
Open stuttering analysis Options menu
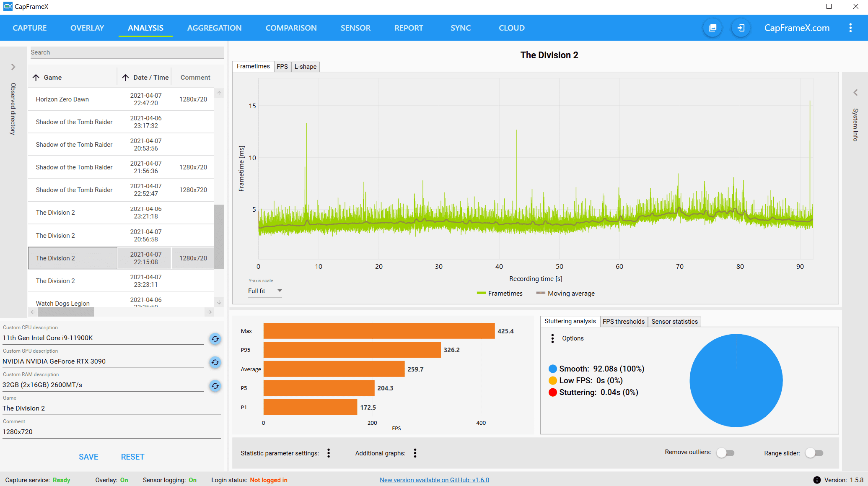552,338
